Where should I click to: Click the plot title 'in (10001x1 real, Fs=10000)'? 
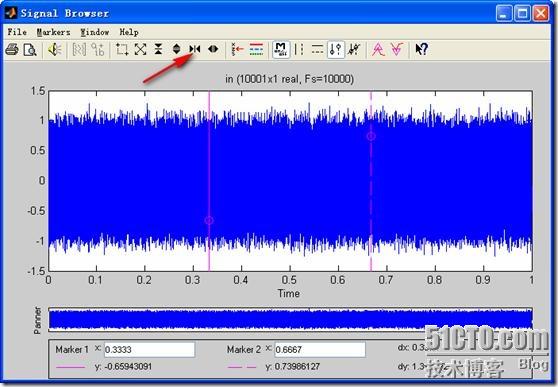(x=289, y=79)
